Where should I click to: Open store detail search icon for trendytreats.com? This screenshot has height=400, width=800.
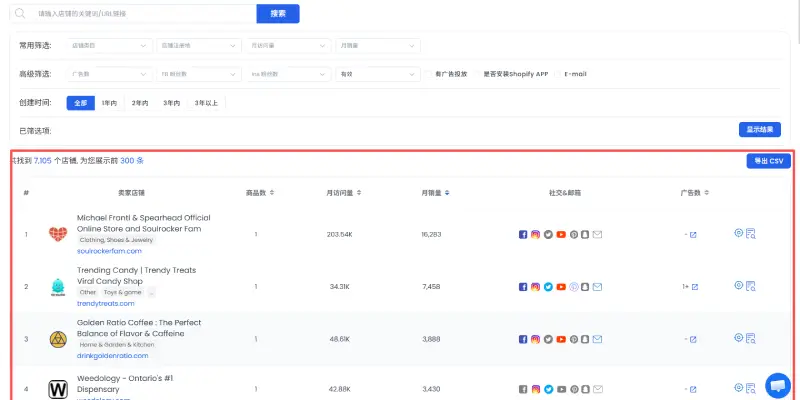pos(751,286)
